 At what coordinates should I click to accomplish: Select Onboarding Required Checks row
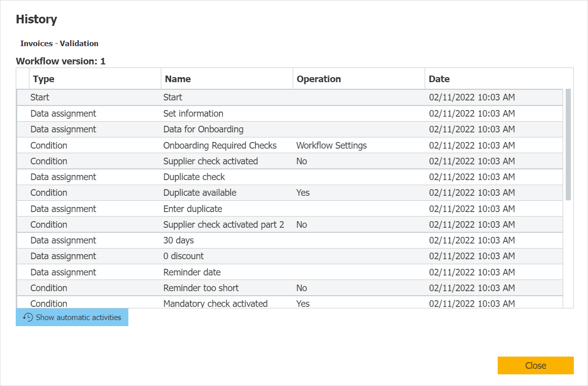point(220,146)
